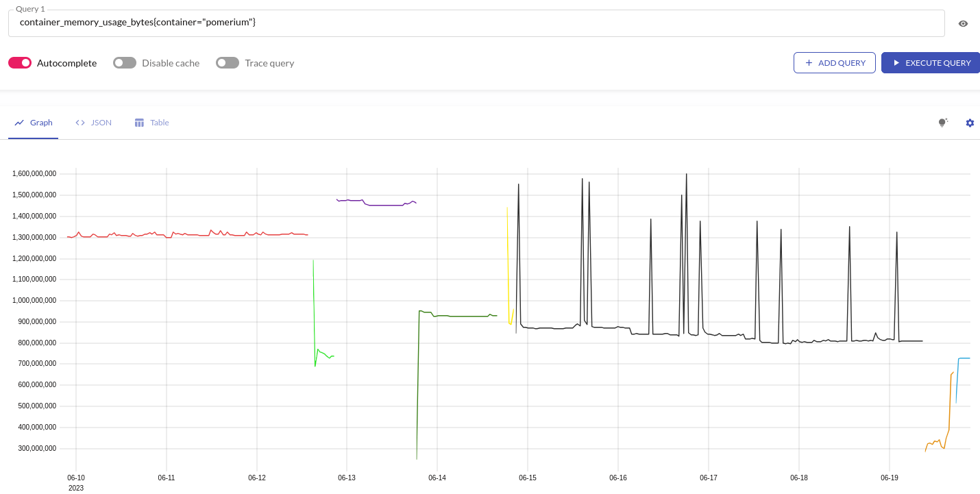980x494 pixels.
Task: Click the ADD QUERY button
Action: click(835, 62)
